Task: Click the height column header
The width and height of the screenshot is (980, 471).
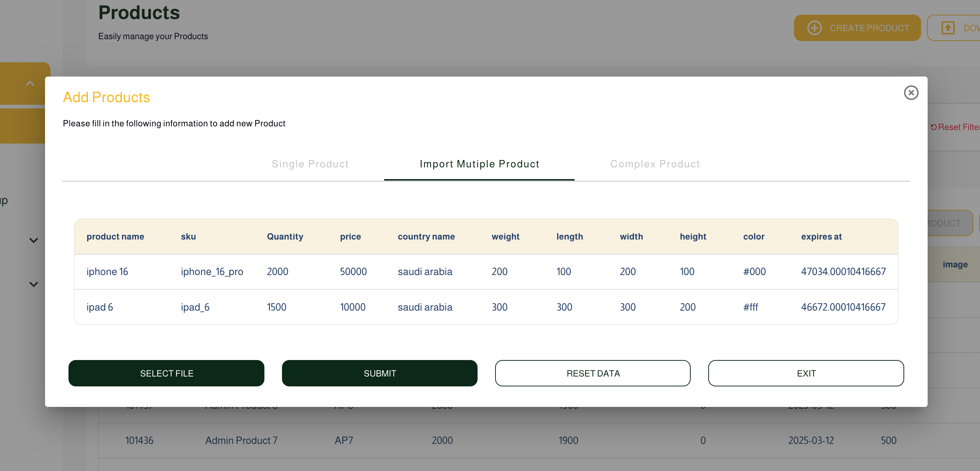Action: (x=693, y=237)
